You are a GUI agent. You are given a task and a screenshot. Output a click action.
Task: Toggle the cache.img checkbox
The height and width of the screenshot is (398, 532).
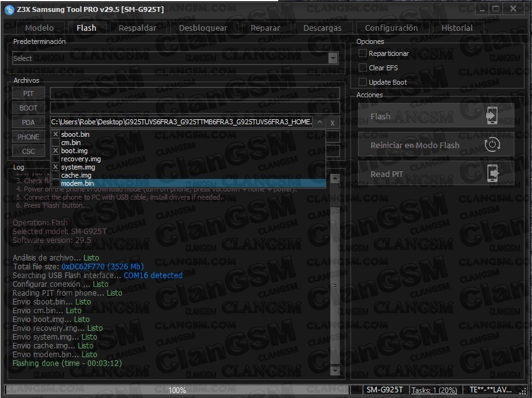pos(56,175)
